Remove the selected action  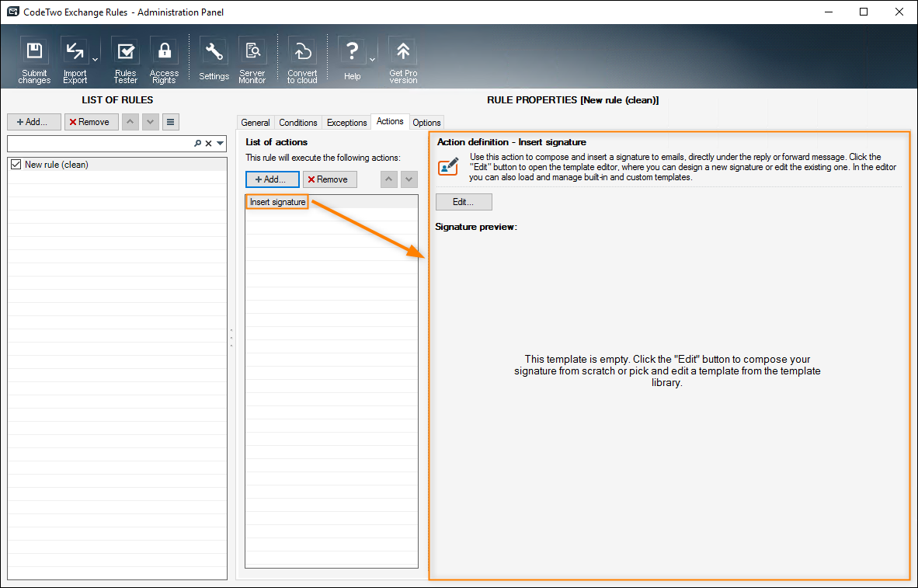(x=329, y=179)
